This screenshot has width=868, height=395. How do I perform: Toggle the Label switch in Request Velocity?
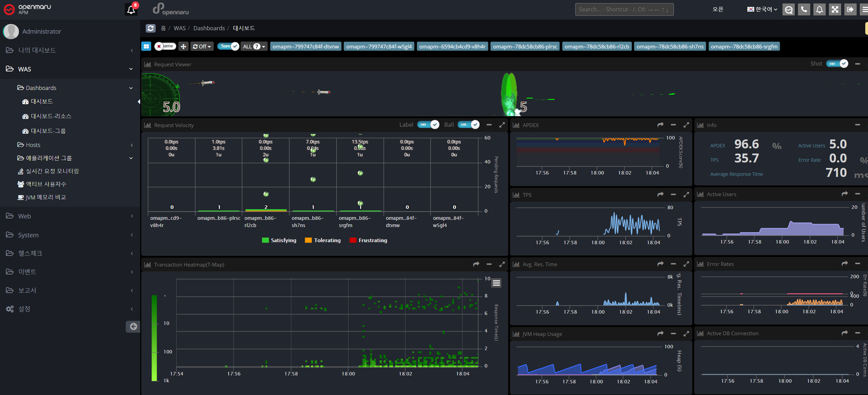[x=428, y=125]
